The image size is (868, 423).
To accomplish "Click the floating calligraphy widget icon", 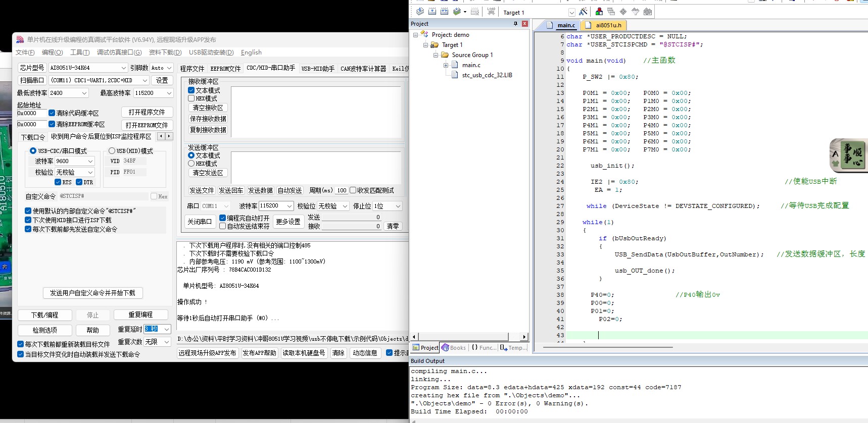I will click(849, 155).
